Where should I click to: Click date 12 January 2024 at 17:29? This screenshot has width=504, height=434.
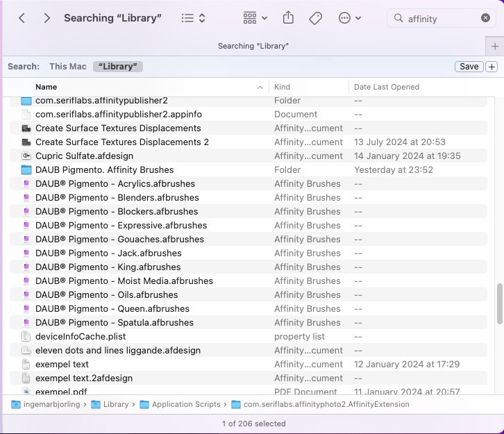(x=407, y=365)
